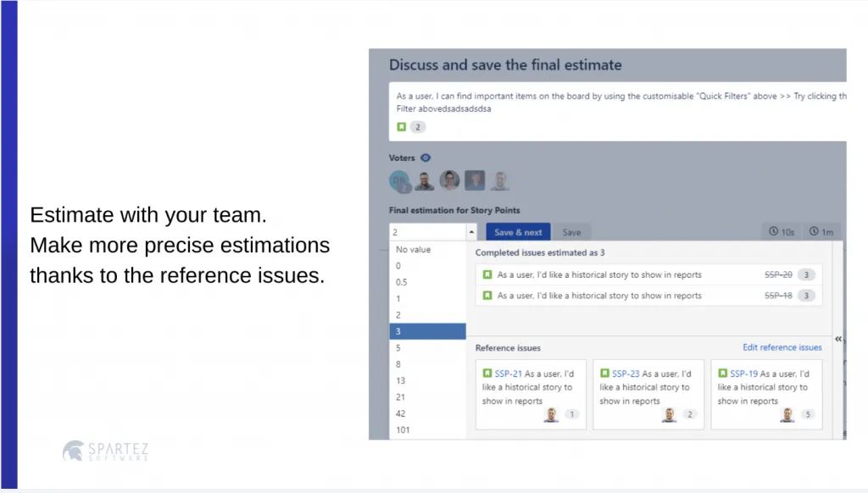This screenshot has height=493, width=868.
Task: Choose 5 in the estimate list
Action: [x=428, y=348]
